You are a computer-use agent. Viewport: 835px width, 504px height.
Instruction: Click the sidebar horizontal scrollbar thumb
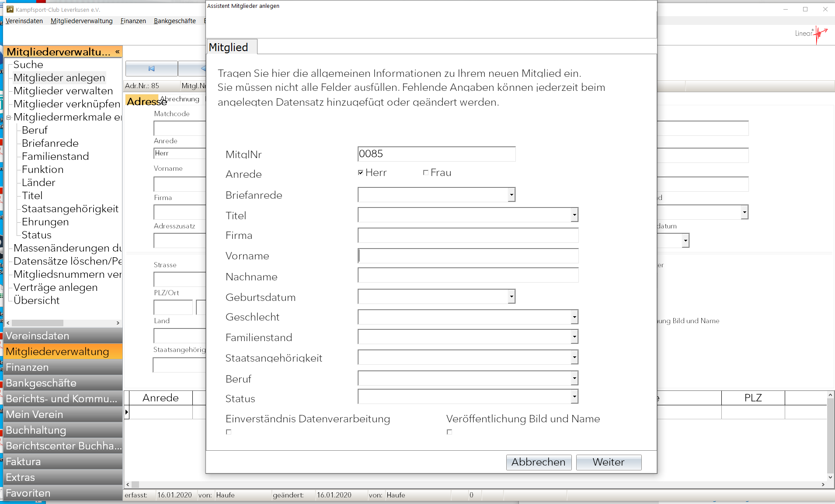[x=38, y=323]
